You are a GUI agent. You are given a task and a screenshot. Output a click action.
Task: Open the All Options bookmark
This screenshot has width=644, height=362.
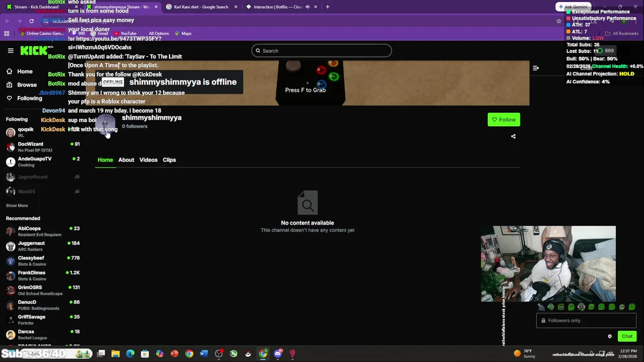[158, 34]
